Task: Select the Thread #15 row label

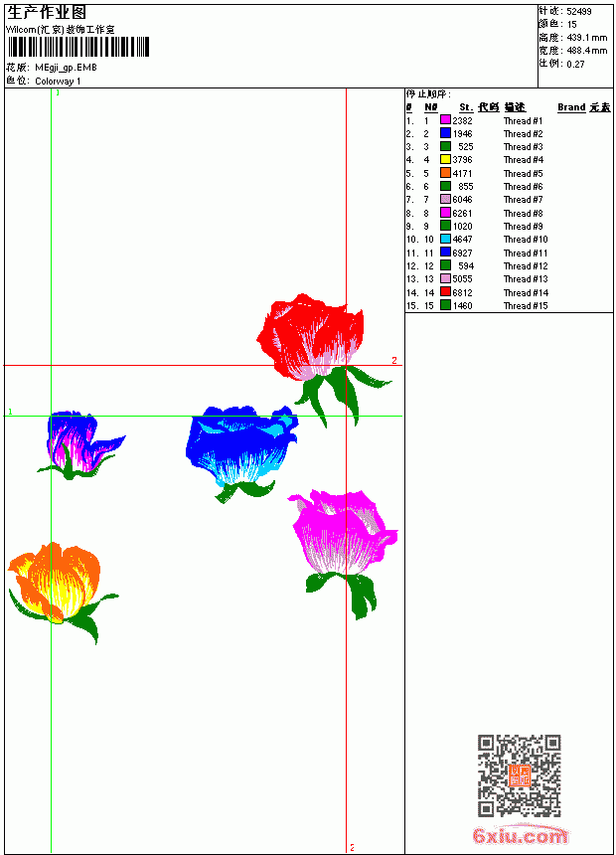Action: point(526,306)
